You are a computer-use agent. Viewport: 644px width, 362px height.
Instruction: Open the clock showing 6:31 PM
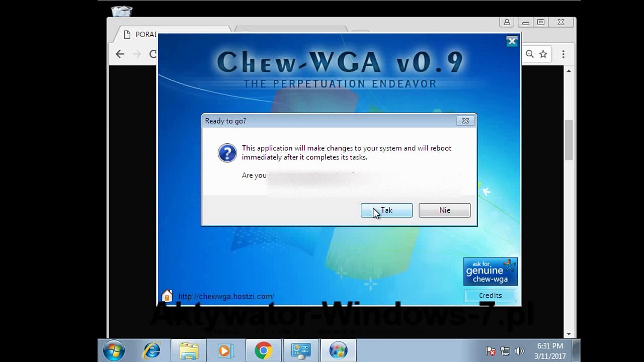coord(550,351)
